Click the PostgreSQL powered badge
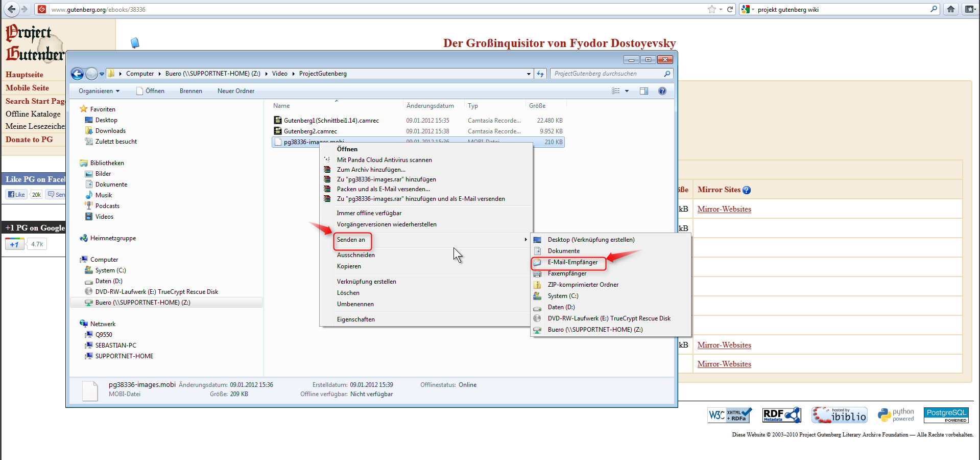The image size is (980, 460). point(946,415)
